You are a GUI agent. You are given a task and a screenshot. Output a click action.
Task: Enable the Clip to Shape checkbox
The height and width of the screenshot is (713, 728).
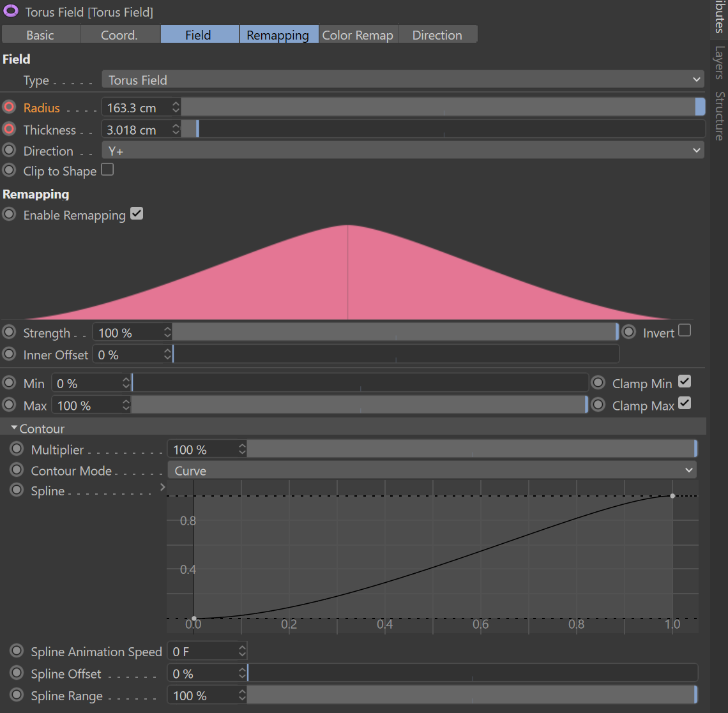(x=107, y=169)
